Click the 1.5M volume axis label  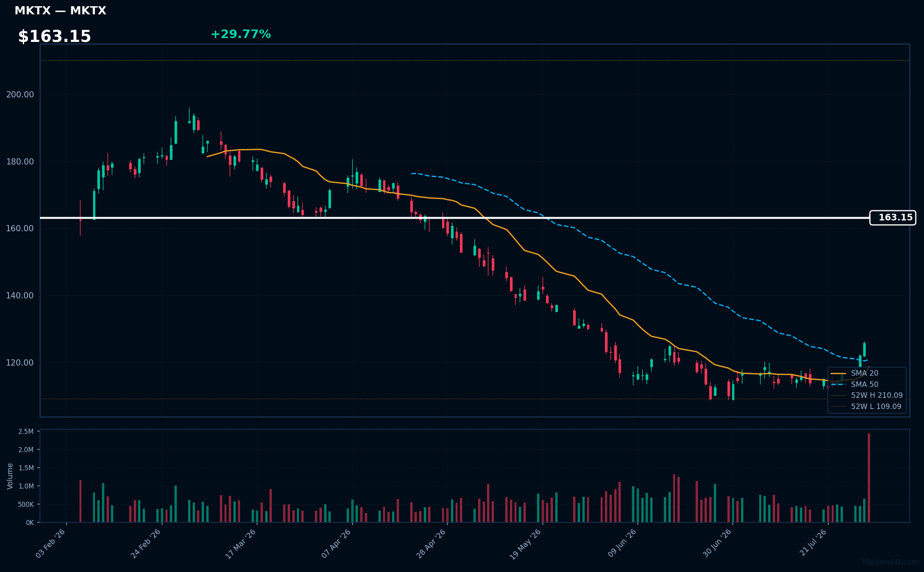[26, 468]
